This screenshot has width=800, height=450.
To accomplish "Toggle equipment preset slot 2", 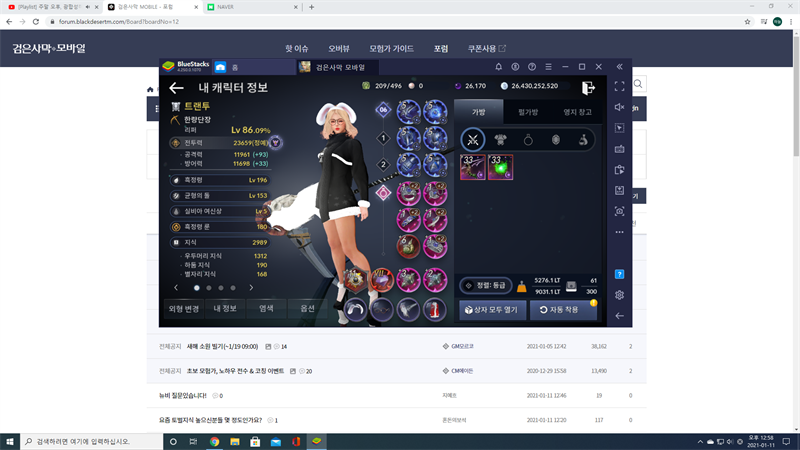I will (382, 165).
